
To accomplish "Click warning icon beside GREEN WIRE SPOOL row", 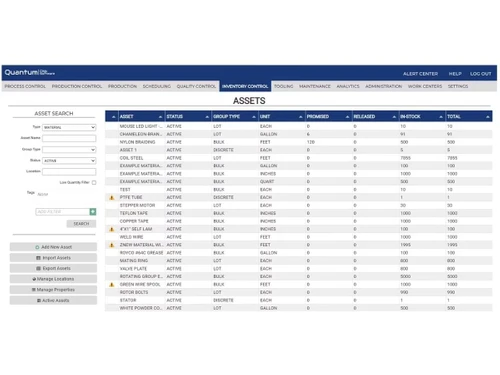I will tap(112, 285).
